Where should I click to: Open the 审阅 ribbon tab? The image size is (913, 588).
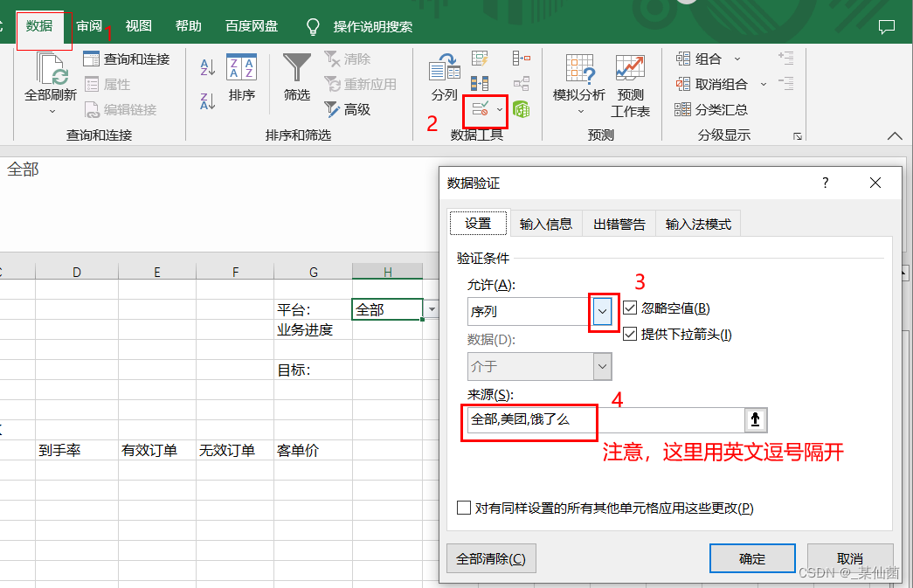click(89, 26)
